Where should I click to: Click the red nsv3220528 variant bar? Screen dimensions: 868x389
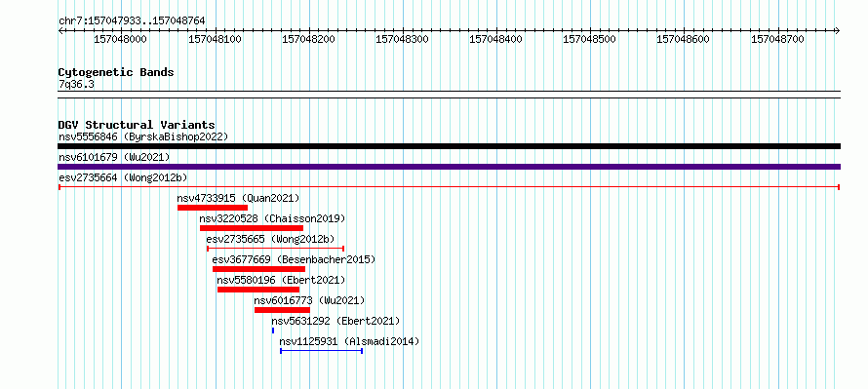[252, 228]
